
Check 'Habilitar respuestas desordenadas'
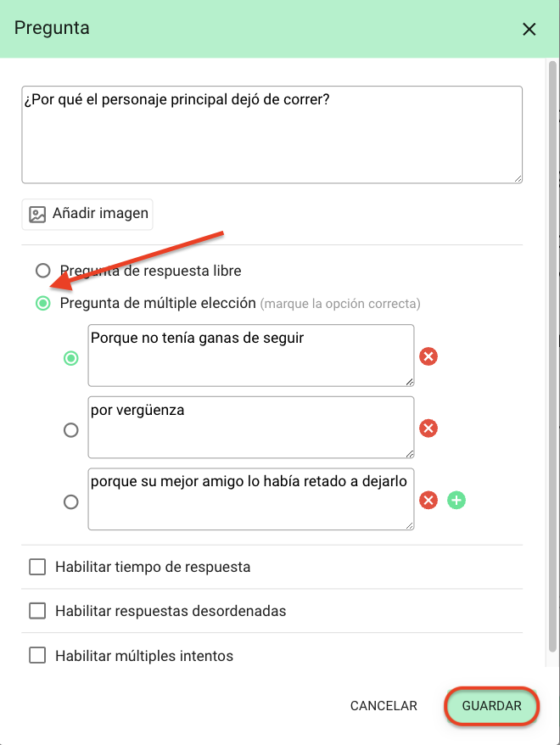[37, 611]
